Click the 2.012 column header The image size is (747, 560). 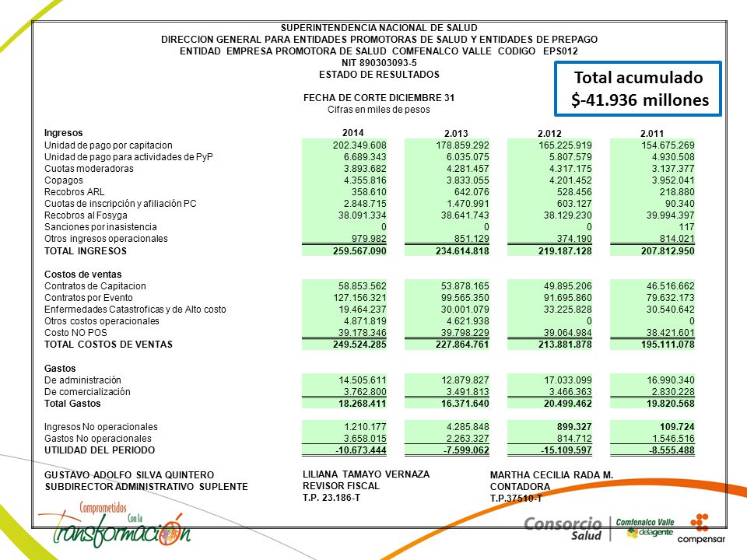pyautogui.click(x=549, y=133)
